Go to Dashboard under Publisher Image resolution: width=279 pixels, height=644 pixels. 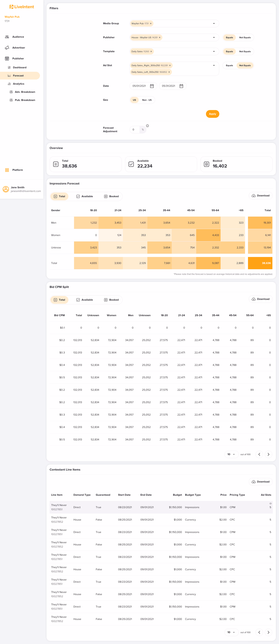[20, 68]
